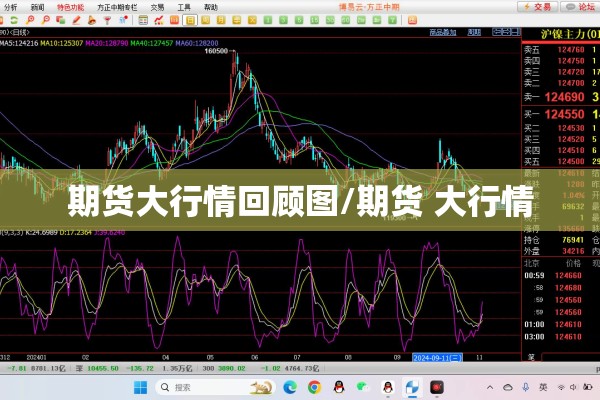This screenshot has width=600, height=400.
Task: Click the MA20:128790 indicator label
Action: (107, 43)
